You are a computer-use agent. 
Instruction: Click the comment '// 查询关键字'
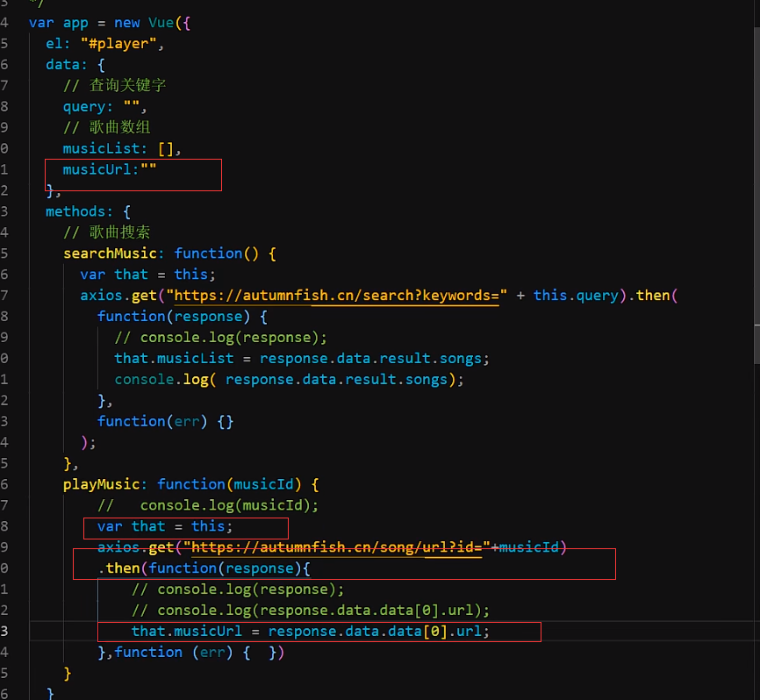point(114,86)
